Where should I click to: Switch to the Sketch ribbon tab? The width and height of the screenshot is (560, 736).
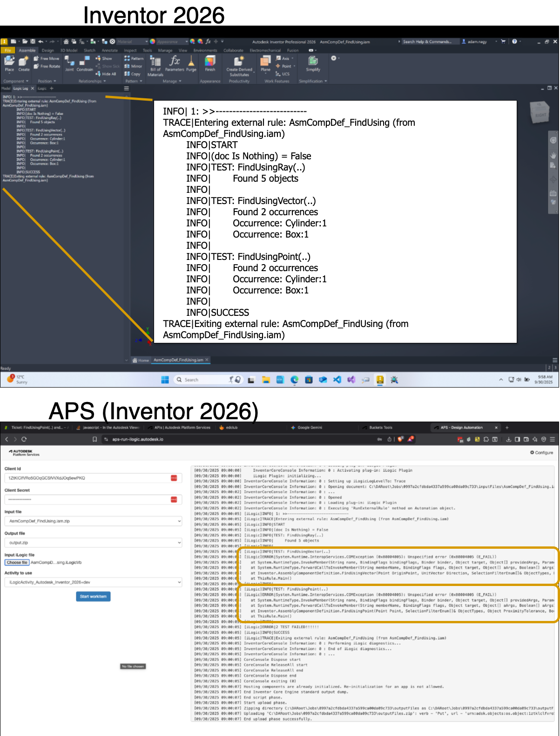(x=89, y=50)
